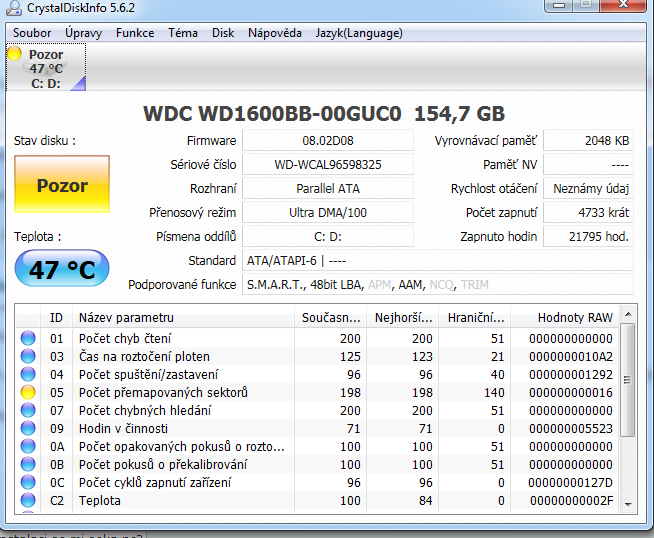The width and height of the screenshot is (654, 538).
Task: Open the Nápověda menu
Action: point(275,33)
